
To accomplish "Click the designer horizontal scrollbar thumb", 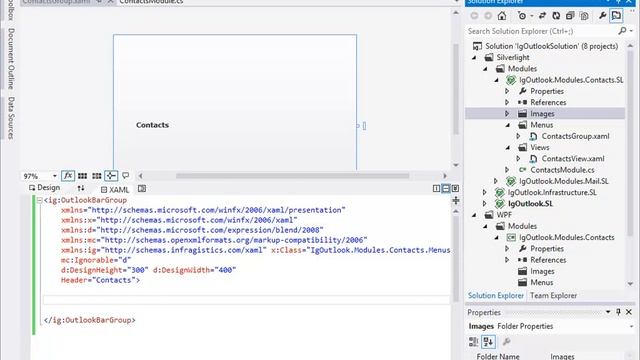I will click(x=292, y=176).
